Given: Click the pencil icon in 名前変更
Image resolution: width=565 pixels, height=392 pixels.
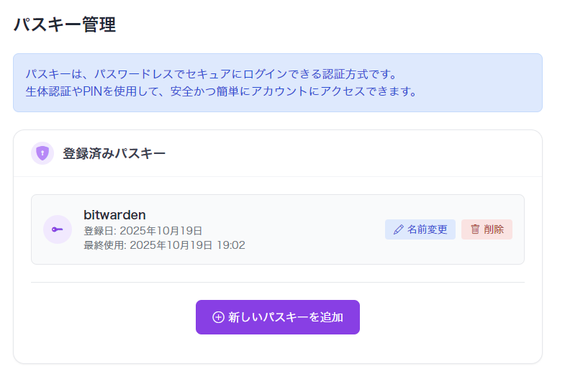Looking at the screenshot, I should [399, 229].
